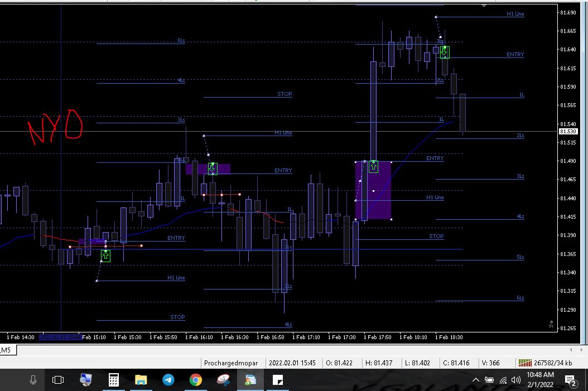
Task: Click H1 Line label near 81.440
Action: pyautogui.click(x=435, y=197)
